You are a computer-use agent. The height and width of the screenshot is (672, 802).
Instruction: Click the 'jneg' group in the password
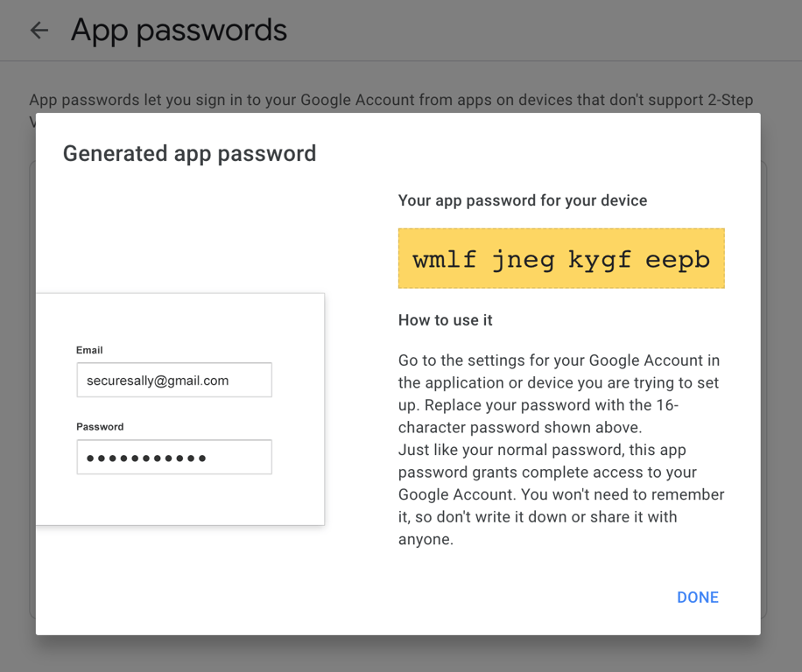(x=523, y=260)
